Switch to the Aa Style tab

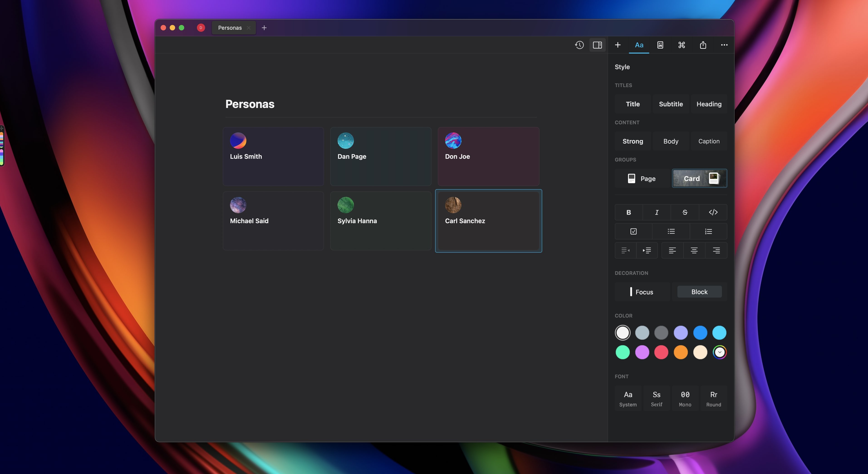tap(639, 45)
